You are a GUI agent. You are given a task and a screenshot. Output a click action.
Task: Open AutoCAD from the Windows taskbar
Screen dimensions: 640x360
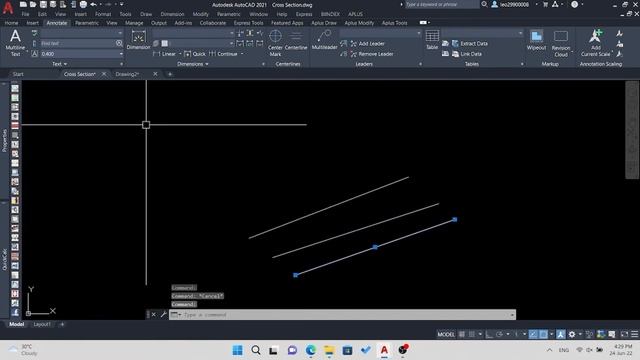(x=384, y=350)
